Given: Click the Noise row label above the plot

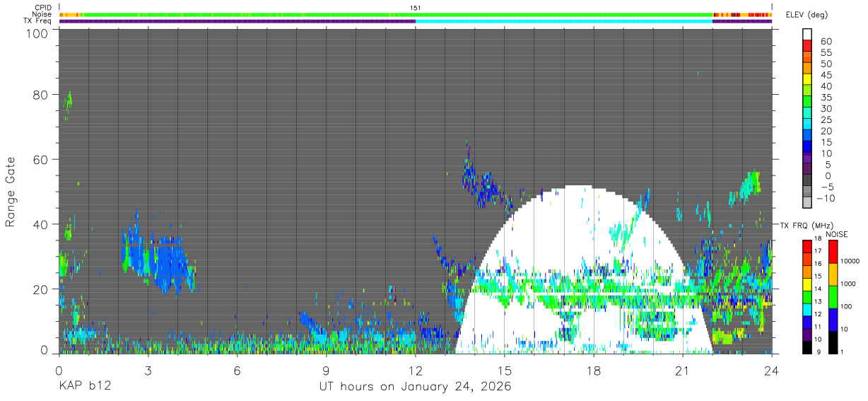Looking at the screenshot, I should tap(42, 14).
